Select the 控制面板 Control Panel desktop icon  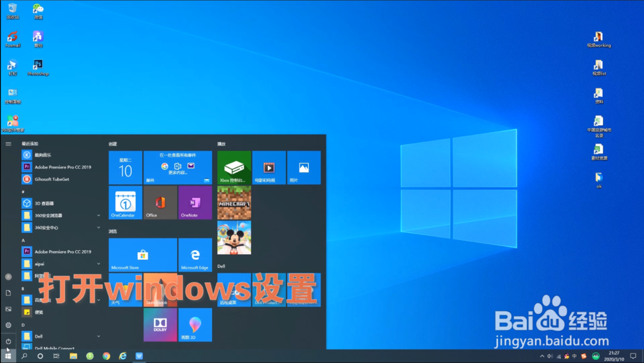pyautogui.click(x=13, y=96)
